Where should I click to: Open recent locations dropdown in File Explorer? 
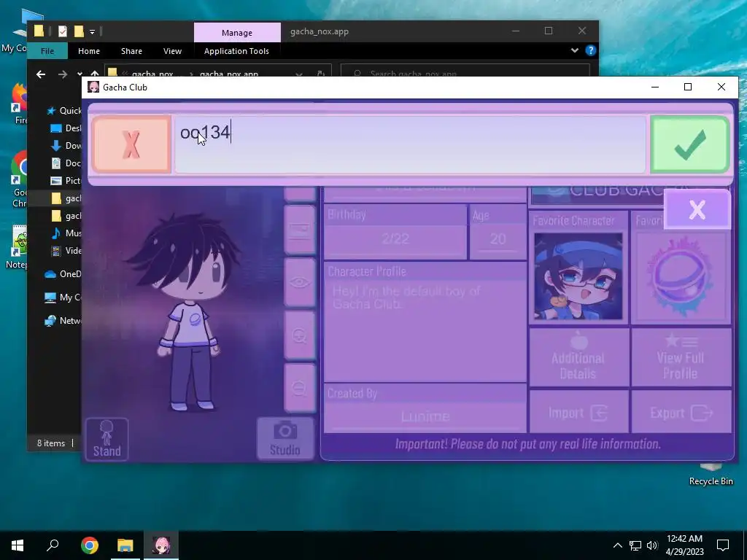click(79, 74)
